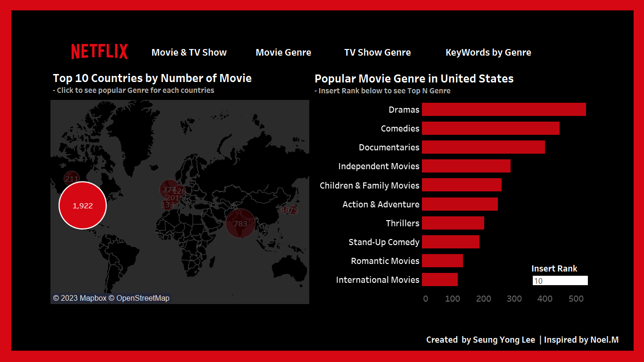This screenshot has width=644, height=362.
Task: Click the 'Click to see popular Genre' subtitle
Action: (133, 90)
